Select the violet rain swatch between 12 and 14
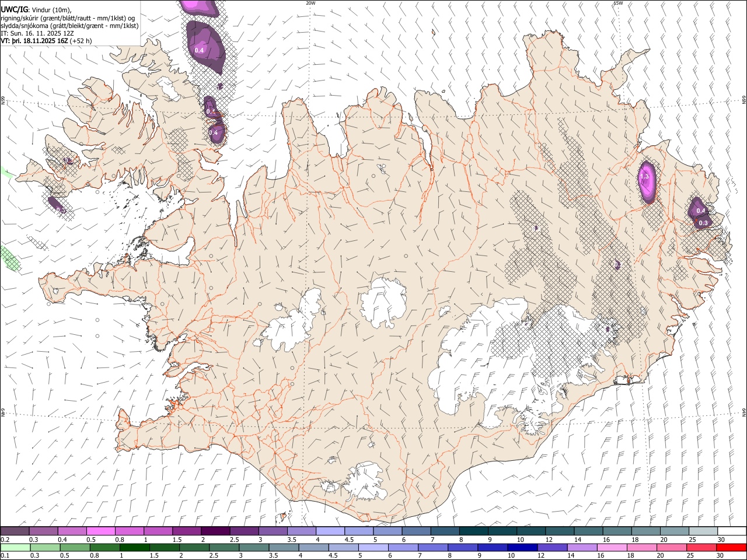 tap(552, 548)
